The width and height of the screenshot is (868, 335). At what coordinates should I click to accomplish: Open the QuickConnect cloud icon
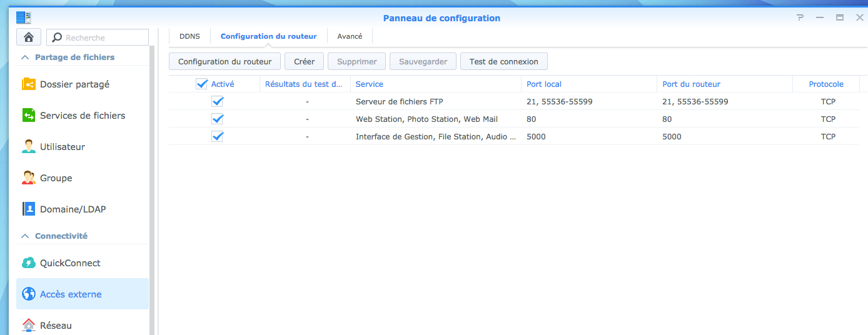pyautogui.click(x=29, y=263)
